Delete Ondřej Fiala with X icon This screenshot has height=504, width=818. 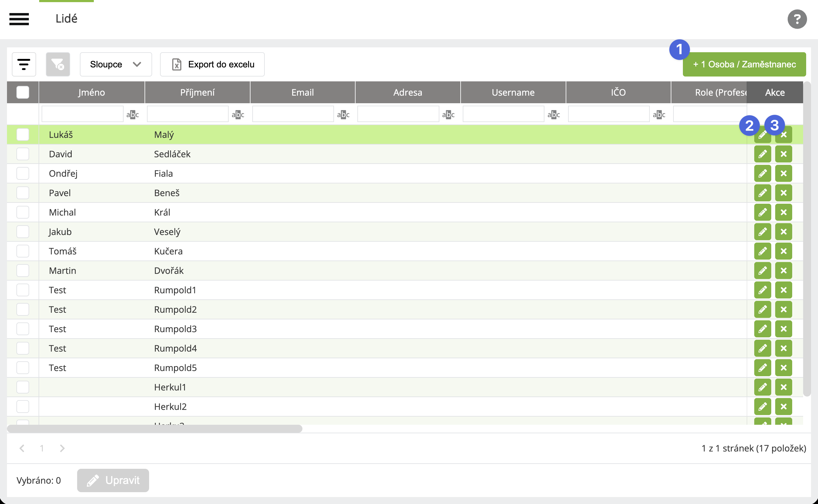click(783, 173)
